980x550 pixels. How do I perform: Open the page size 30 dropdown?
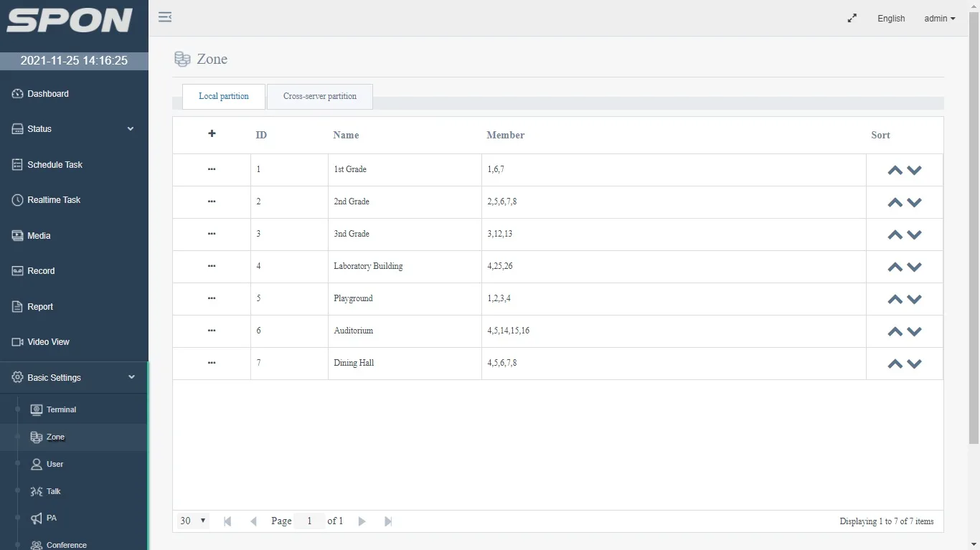point(192,521)
